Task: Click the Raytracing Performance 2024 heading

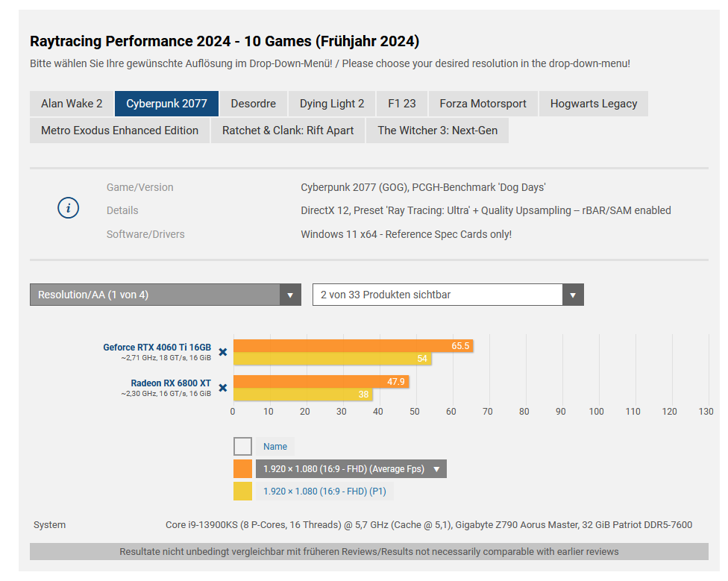Action: 225,41
